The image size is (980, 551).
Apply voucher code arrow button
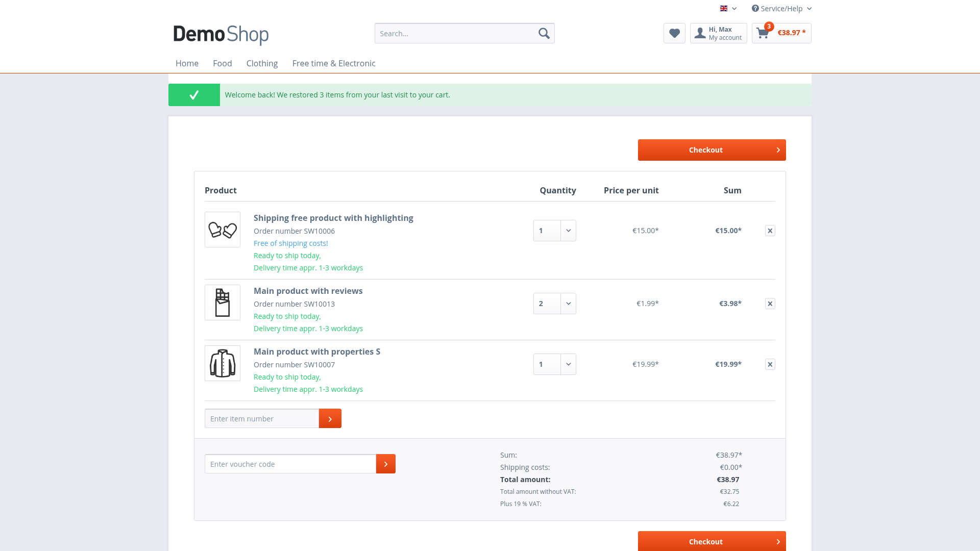[x=386, y=464]
